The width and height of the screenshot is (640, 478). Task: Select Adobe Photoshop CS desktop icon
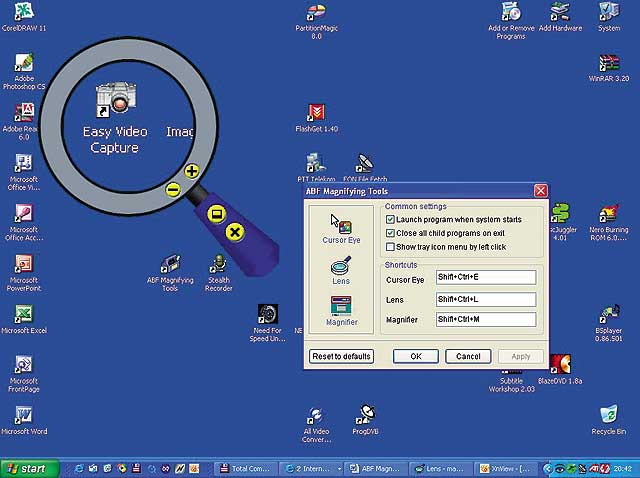(x=24, y=71)
